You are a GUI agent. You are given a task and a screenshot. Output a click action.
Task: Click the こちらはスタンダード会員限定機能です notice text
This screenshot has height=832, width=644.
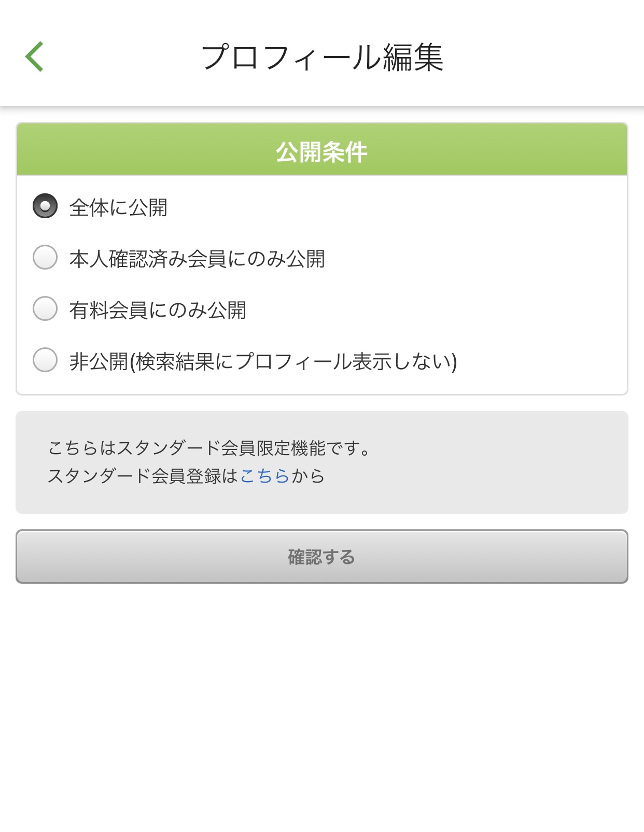[209, 448]
